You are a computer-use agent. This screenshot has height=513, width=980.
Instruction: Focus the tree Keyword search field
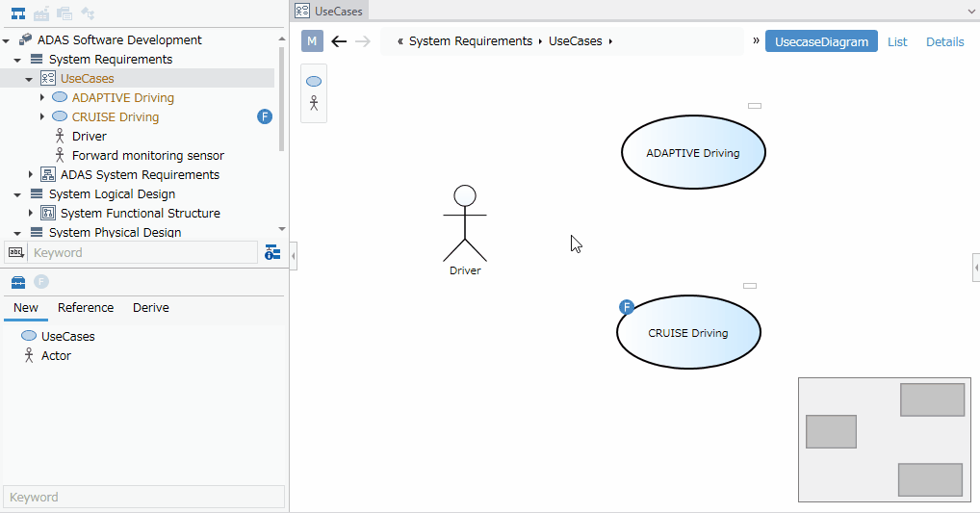[142, 252]
